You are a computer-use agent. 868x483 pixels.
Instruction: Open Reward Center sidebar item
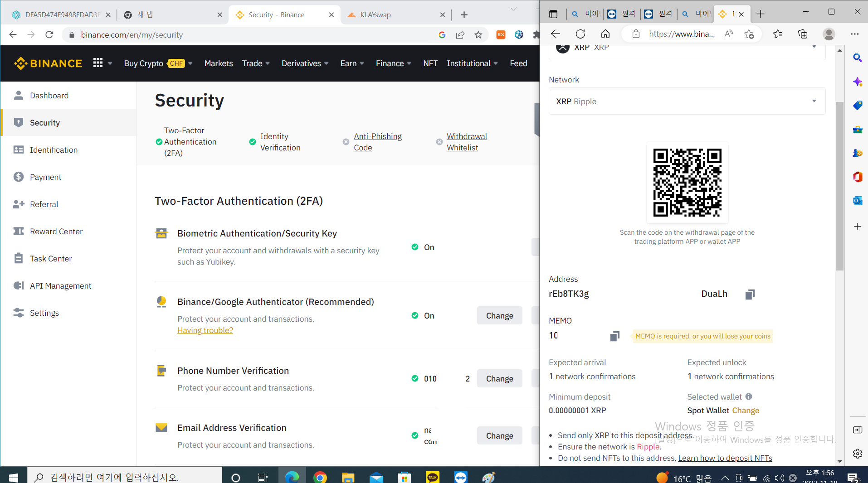(68, 231)
